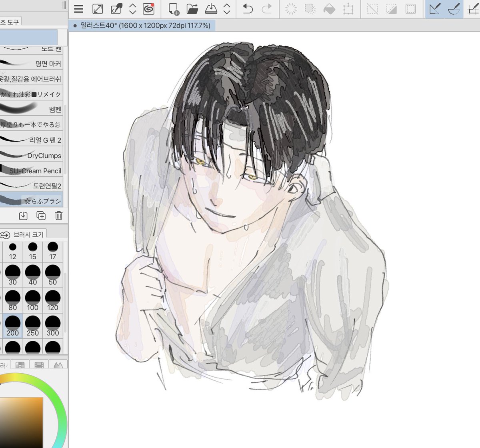Choose the DryClumps brush
480x448 pixels.
coord(31,155)
